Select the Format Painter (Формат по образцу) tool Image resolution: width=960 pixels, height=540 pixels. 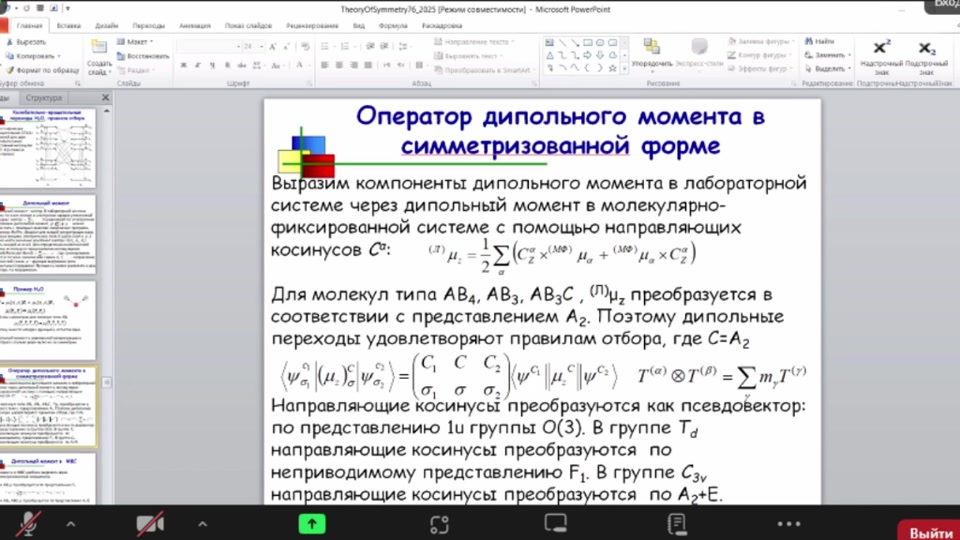(x=47, y=70)
